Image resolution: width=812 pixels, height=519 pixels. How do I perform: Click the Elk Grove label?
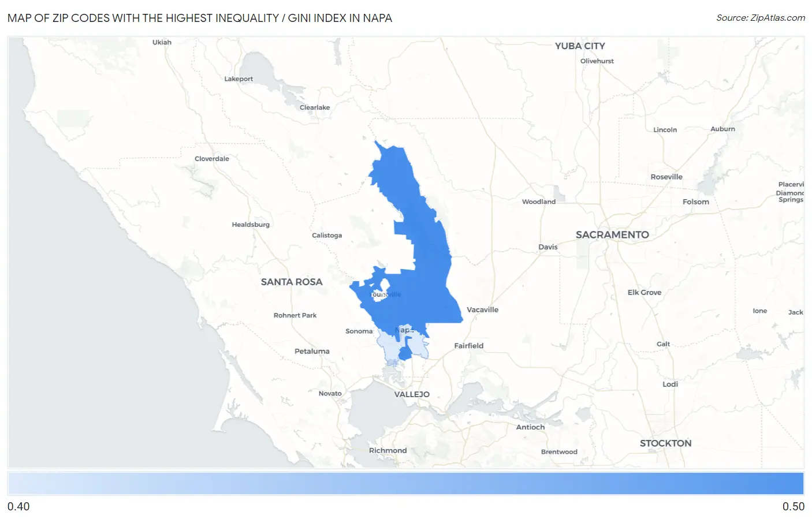(x=645, y=293)
